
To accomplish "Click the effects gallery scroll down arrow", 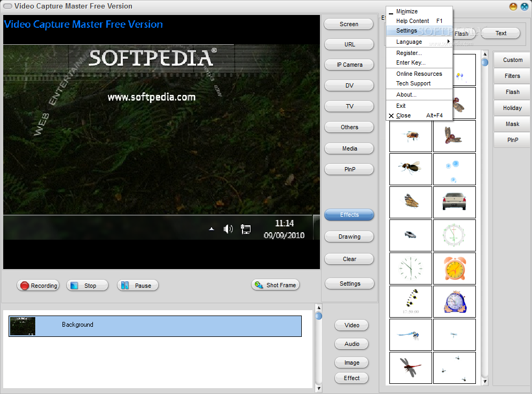I will pyautogui.click(x=485, y=382).
